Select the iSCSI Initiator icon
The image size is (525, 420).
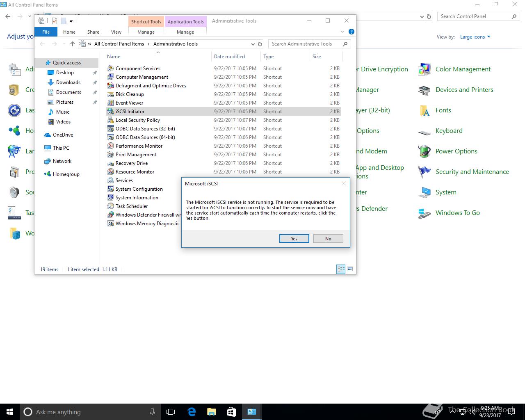tap(110, 112)
